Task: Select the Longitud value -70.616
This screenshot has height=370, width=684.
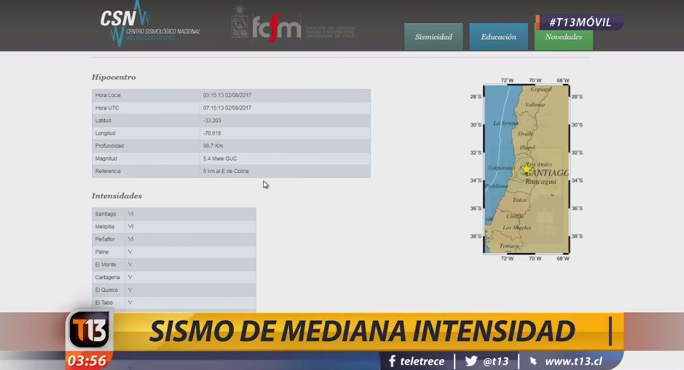Action: 212,133
